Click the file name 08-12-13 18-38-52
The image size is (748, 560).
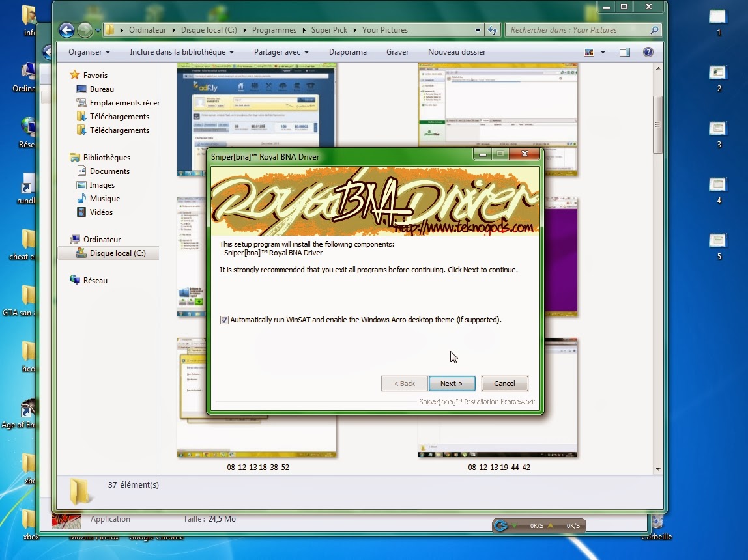tap(258, 467)
